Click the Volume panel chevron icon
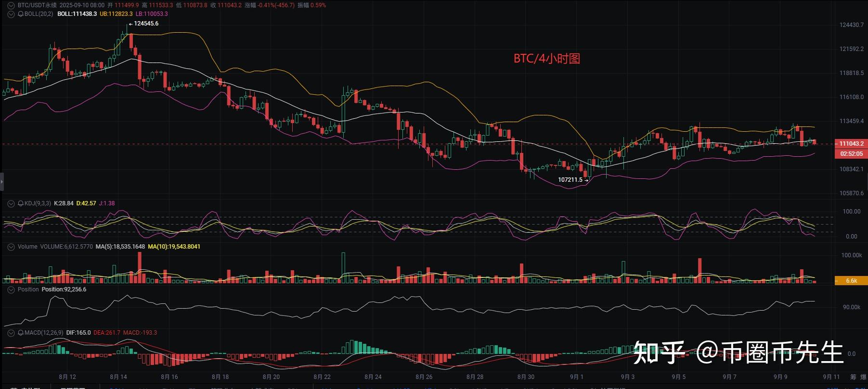 (11, 247)
